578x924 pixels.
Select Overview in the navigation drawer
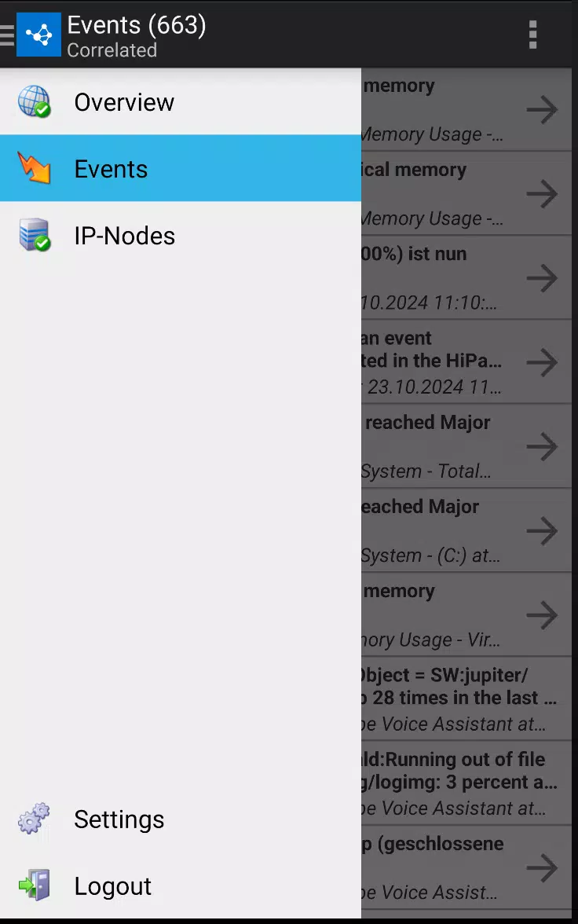[x=181, y=101]
